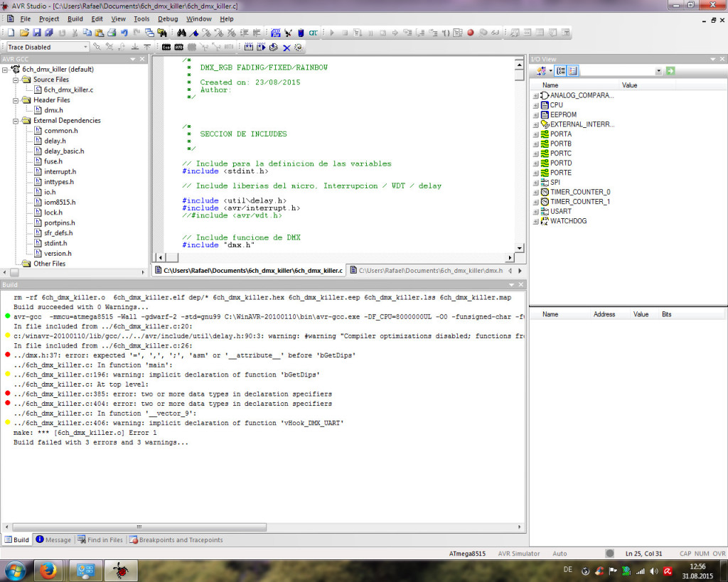This screenshot has width=728, height=582.
Task: Click the Save All icon
Action: [49, 33]
